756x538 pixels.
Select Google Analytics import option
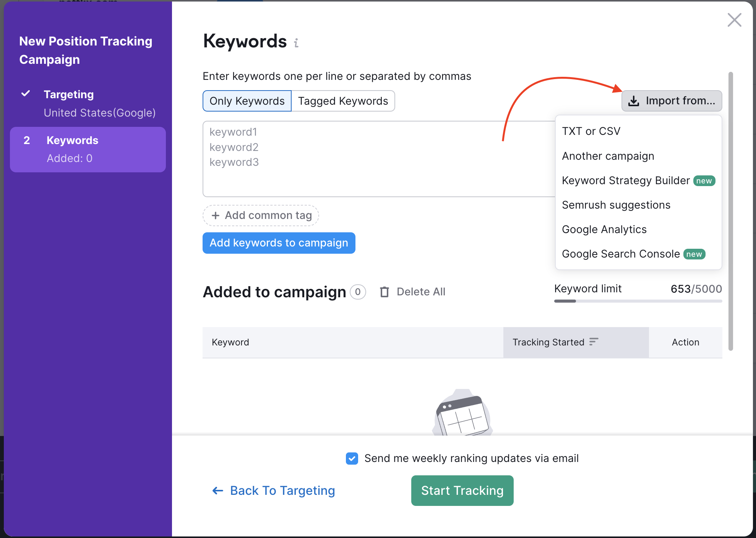(604, 229)
